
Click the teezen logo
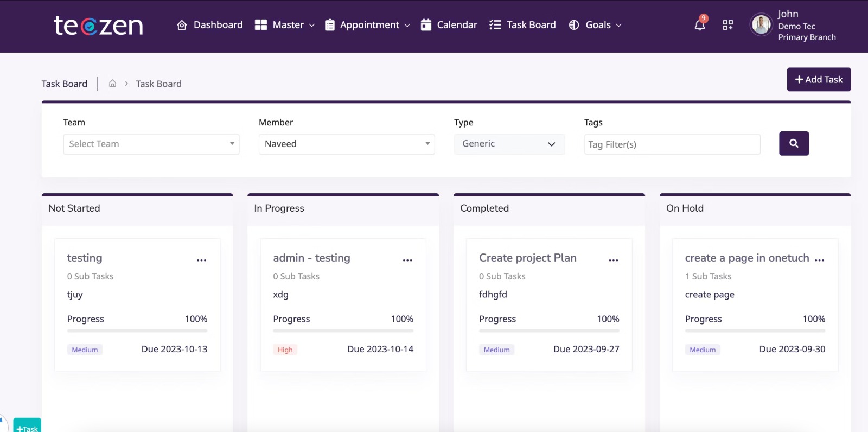click(98, 26)
